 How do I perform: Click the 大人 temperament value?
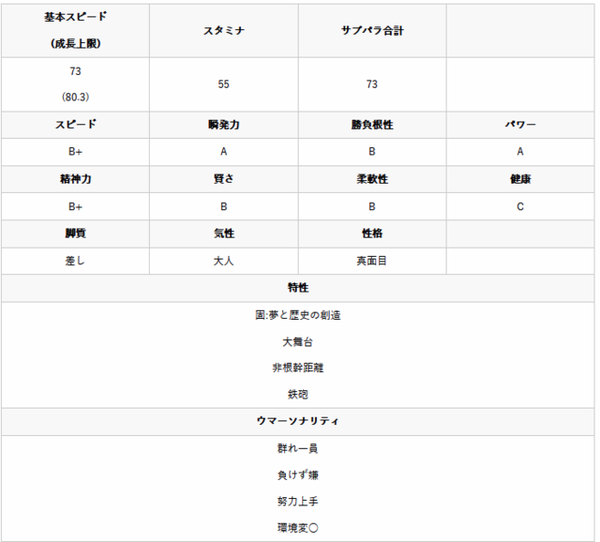(x=224, y=261)
